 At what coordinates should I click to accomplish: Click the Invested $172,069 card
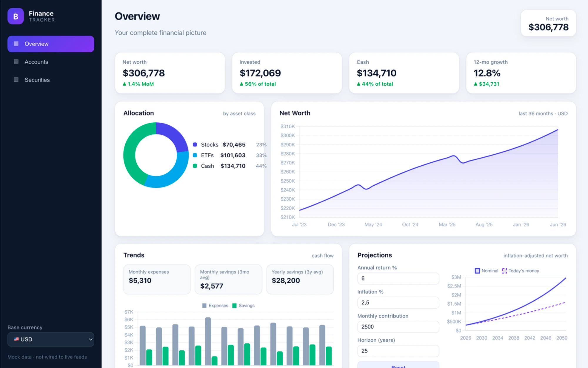point(287,73)
